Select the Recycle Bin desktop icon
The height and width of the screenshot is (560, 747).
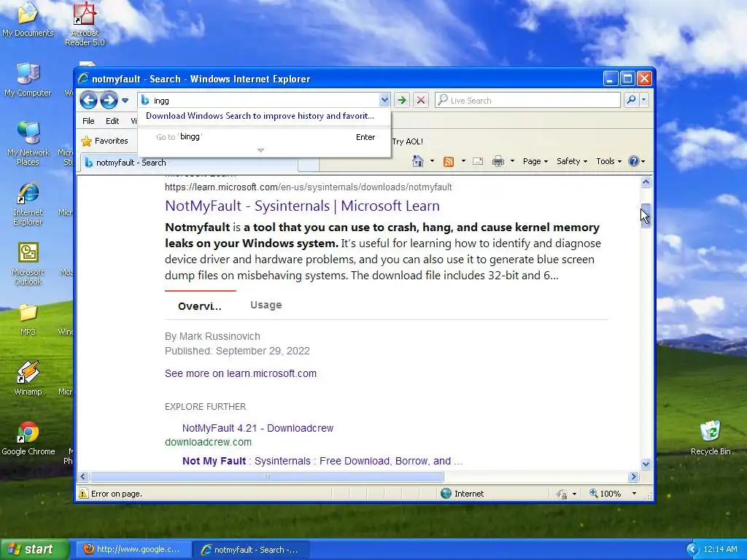point(711,438)
